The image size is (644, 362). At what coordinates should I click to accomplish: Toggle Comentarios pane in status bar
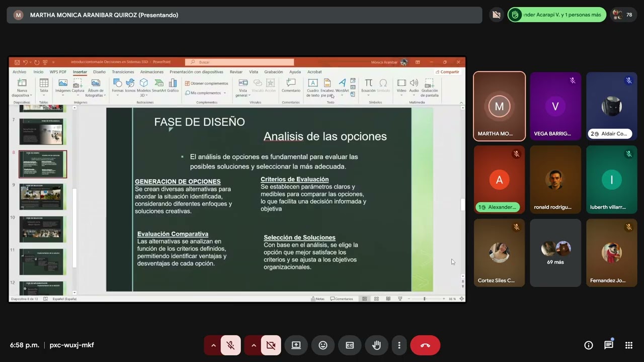342,299
